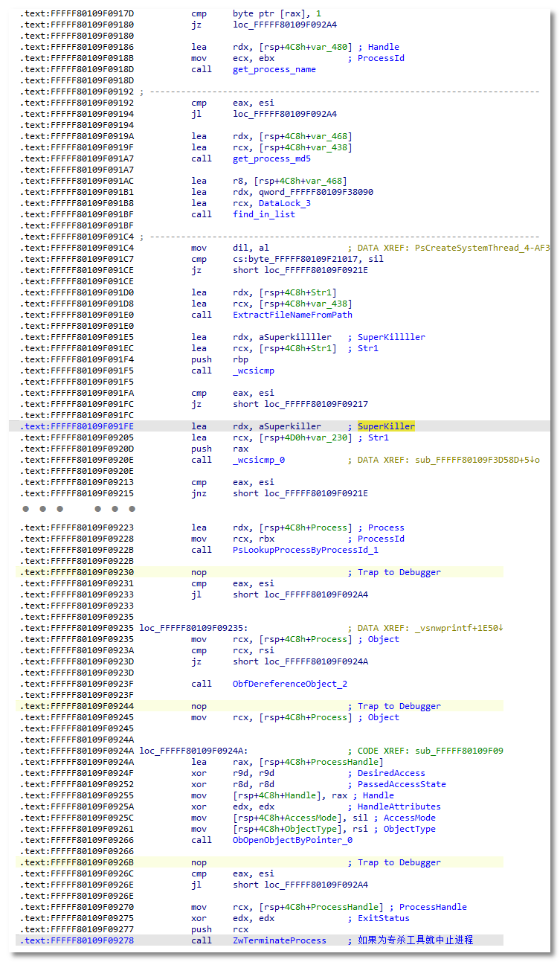This screenshot has height=962, width=560.
Task: Click ObOpenObjectByPointer_0 function name
Action: click(292, 840)
